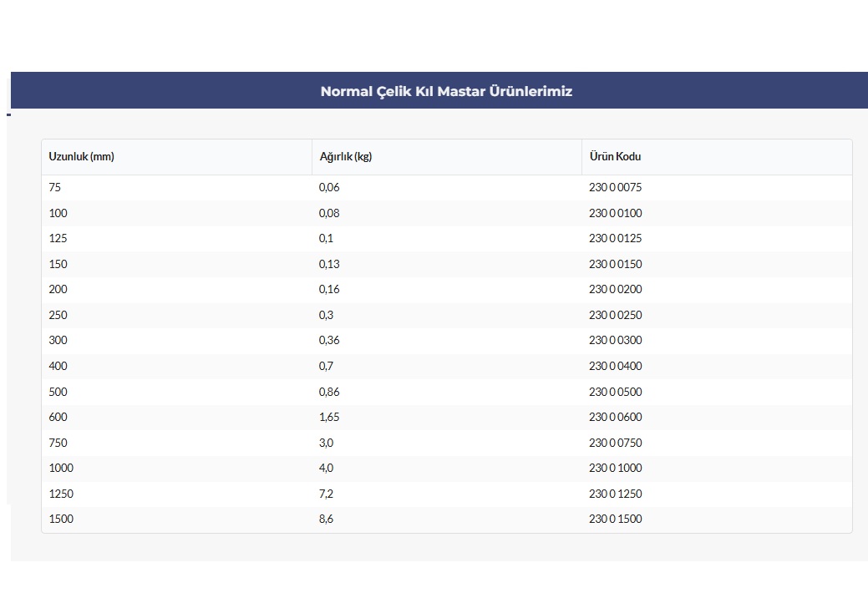
Task: Click the Ağırlık (kg) column header
Action: [x=345, y=157]
